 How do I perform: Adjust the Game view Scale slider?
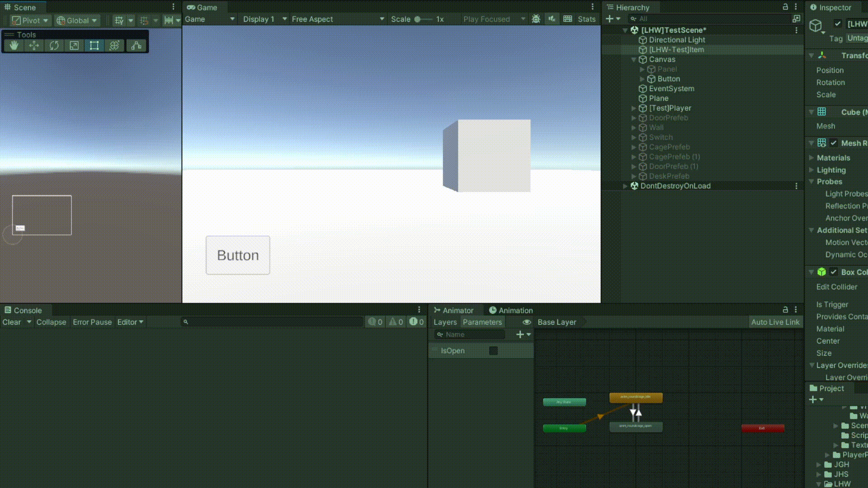418,19
